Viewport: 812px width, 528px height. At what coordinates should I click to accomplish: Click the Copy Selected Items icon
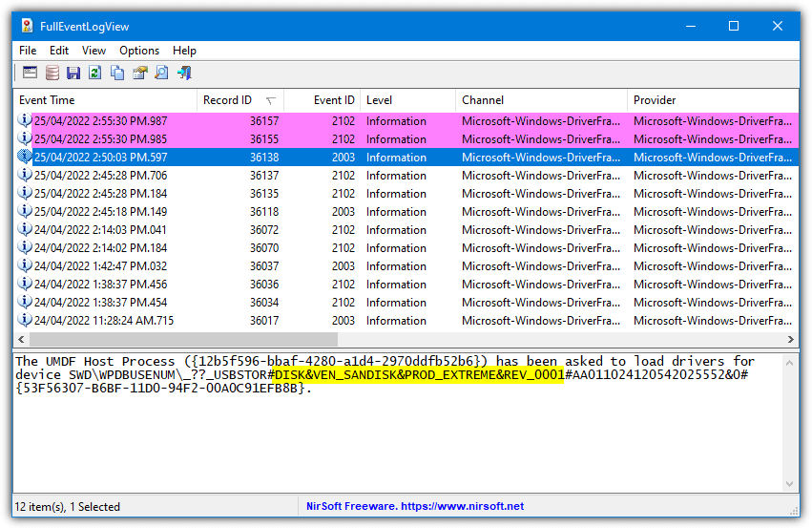tap(117, 73)
